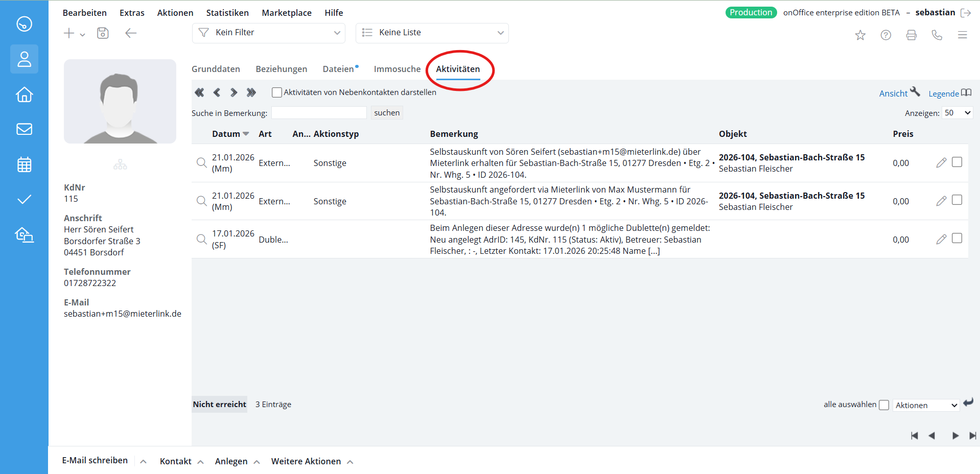
Task: Check the alle auswählen checkbox
Action: tap(884, 405)
